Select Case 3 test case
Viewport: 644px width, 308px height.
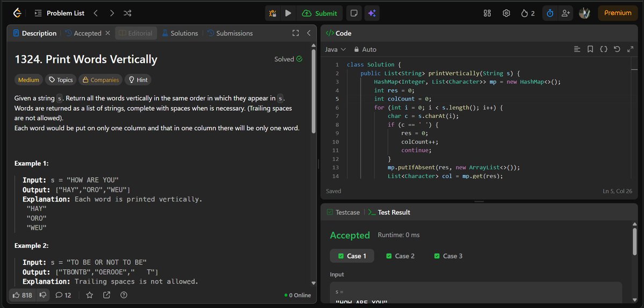point(448,256)
